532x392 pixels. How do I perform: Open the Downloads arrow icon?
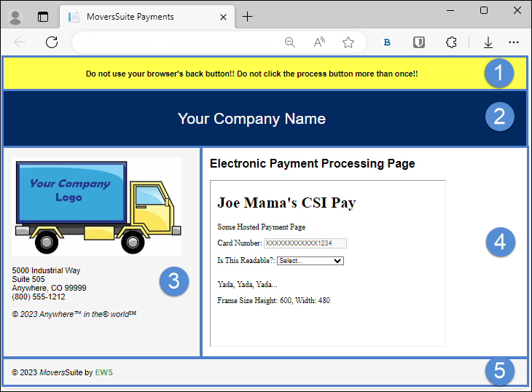[x=488, y=42]
